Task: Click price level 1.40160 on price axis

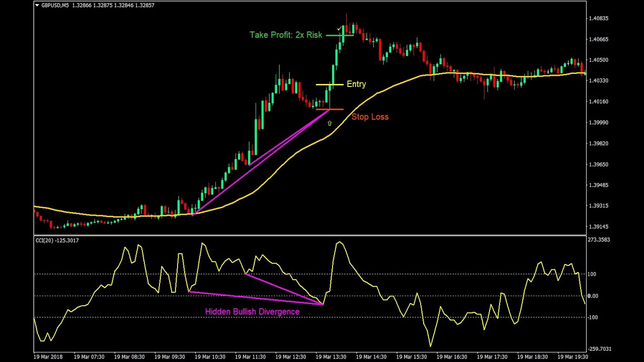Action: 598,102
